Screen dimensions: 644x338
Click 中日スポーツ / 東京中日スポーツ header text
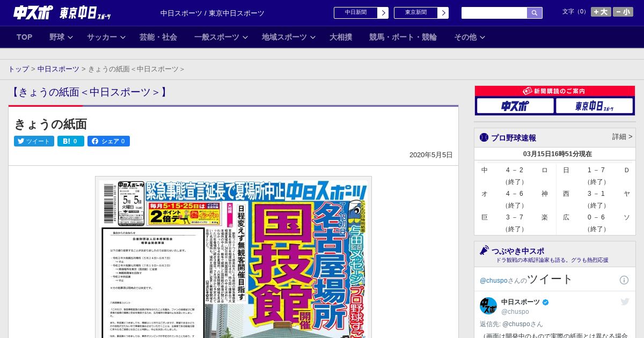pyautogui.click(x=213, y=13)
